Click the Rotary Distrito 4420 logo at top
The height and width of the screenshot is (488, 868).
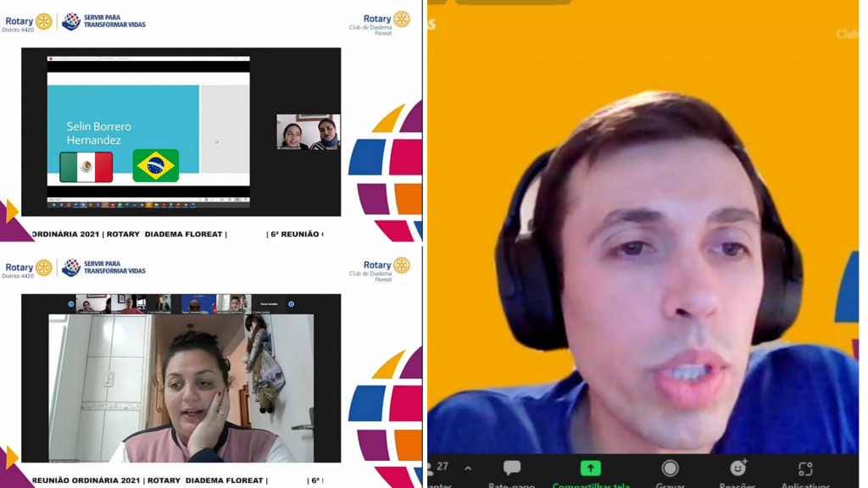(x=28, y=21)
